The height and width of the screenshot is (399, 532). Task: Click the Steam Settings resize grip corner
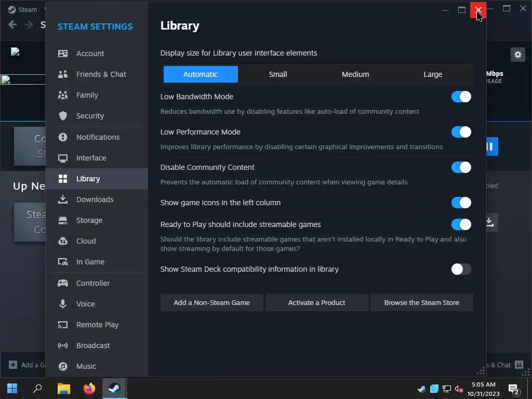tap(481, 370)
